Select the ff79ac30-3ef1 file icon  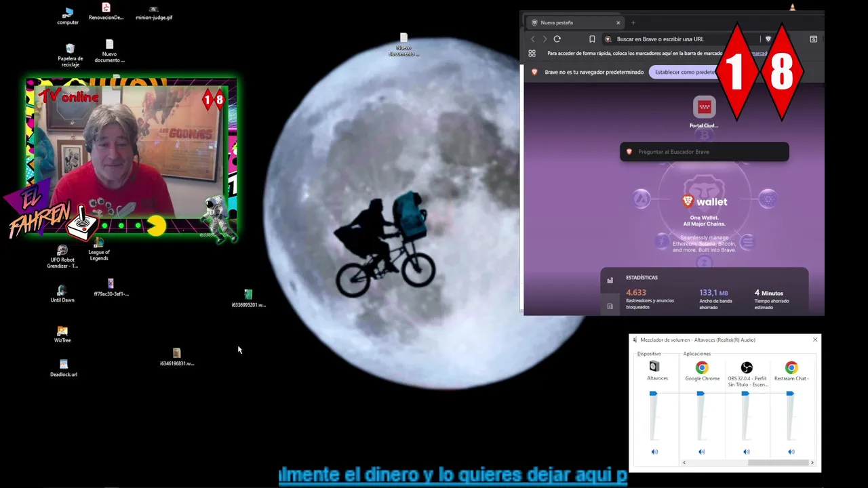tap(111, 287)
